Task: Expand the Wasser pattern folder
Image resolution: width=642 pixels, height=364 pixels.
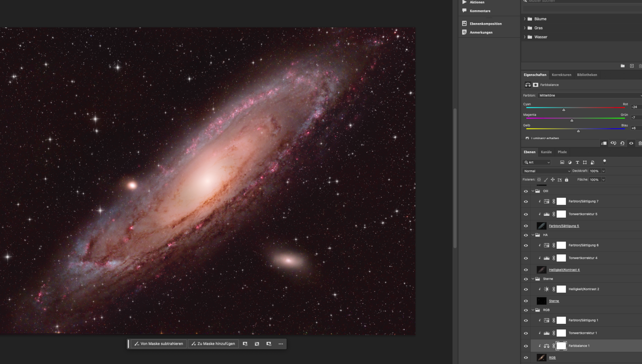Action: point(525,37)
